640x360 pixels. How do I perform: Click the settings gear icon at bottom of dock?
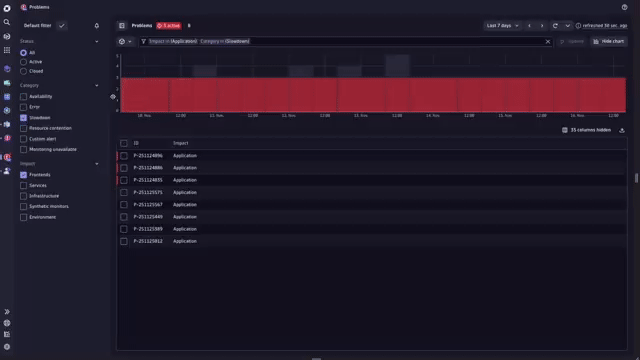pyautogui.click(x=7, y=347)
